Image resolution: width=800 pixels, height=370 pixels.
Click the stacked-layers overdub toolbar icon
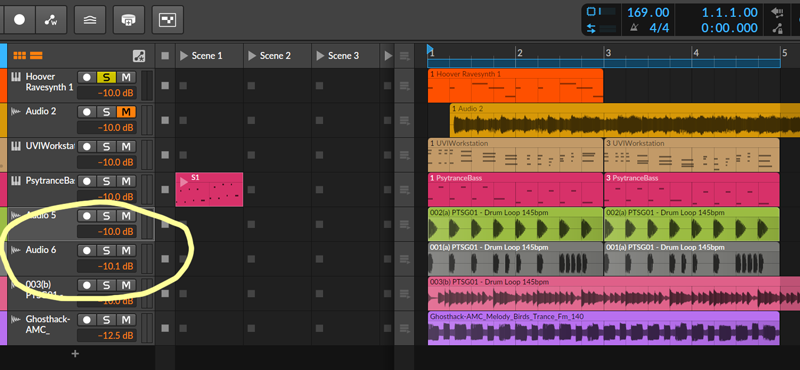89,19
